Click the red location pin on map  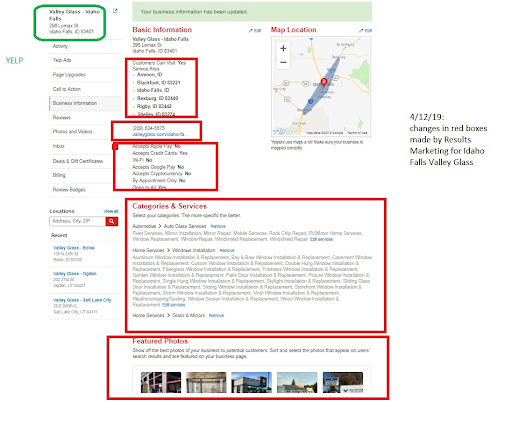tap(324, 82)
